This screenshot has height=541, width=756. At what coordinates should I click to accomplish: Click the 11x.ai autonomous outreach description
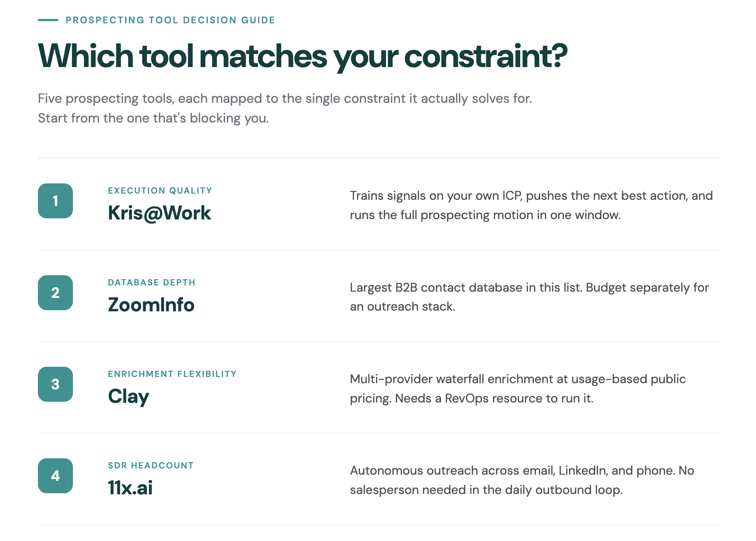[x=522, y=480]
